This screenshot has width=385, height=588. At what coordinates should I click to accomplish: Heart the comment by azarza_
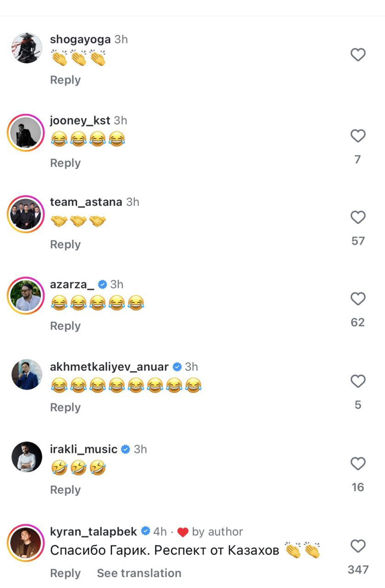pyautogui.click(x=358, y=299)
